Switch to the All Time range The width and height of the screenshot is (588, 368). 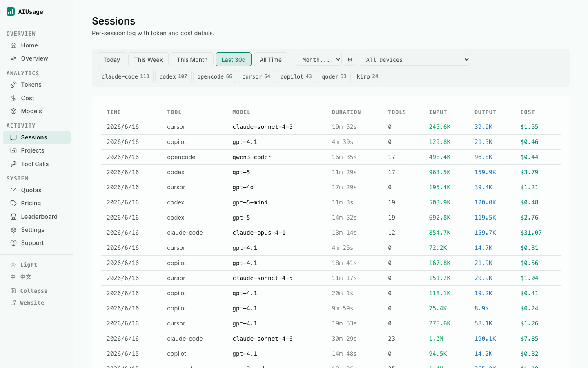[x=271, y=60]
